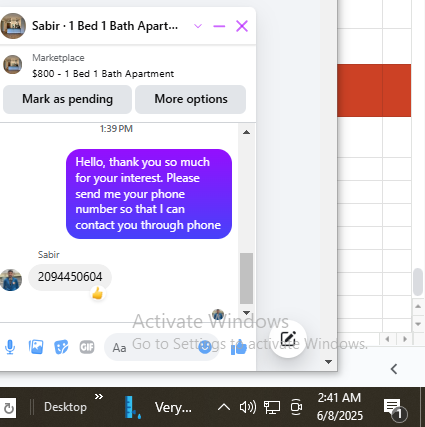Expand the Desktop toolbar double chevron
Screen dimensions: 425x427
(99, 397)
